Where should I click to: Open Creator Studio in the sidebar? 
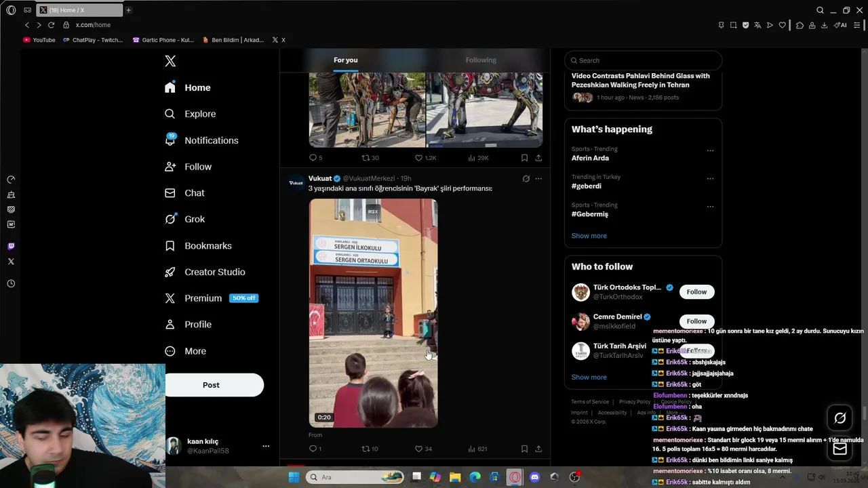(x=205, y=272)
